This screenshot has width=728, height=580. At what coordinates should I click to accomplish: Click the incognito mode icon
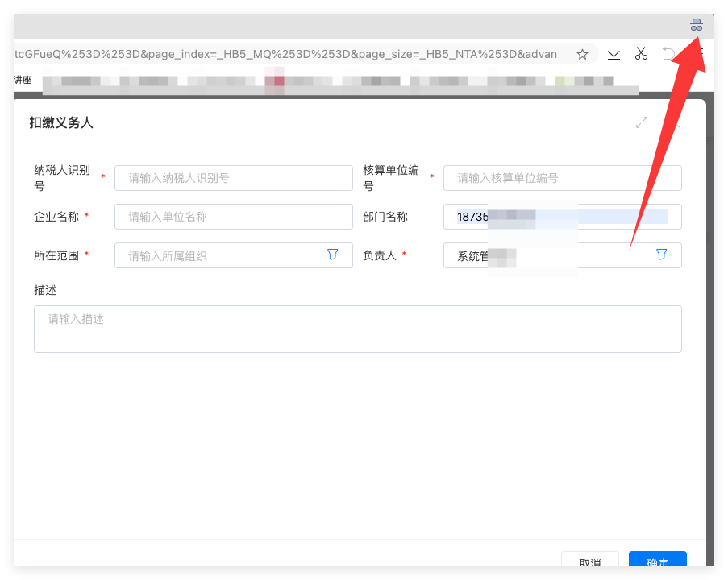697,26
